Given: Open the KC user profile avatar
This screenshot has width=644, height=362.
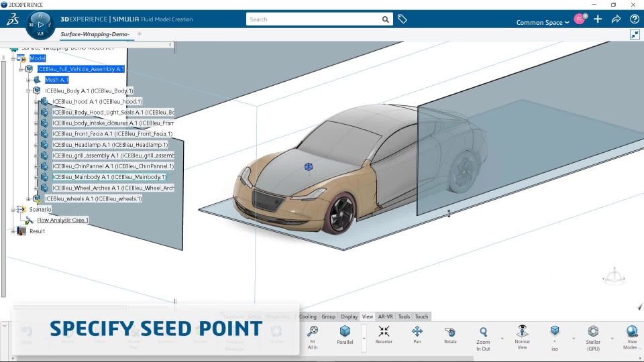Looking at the screenshot, I should coord(580,19).
